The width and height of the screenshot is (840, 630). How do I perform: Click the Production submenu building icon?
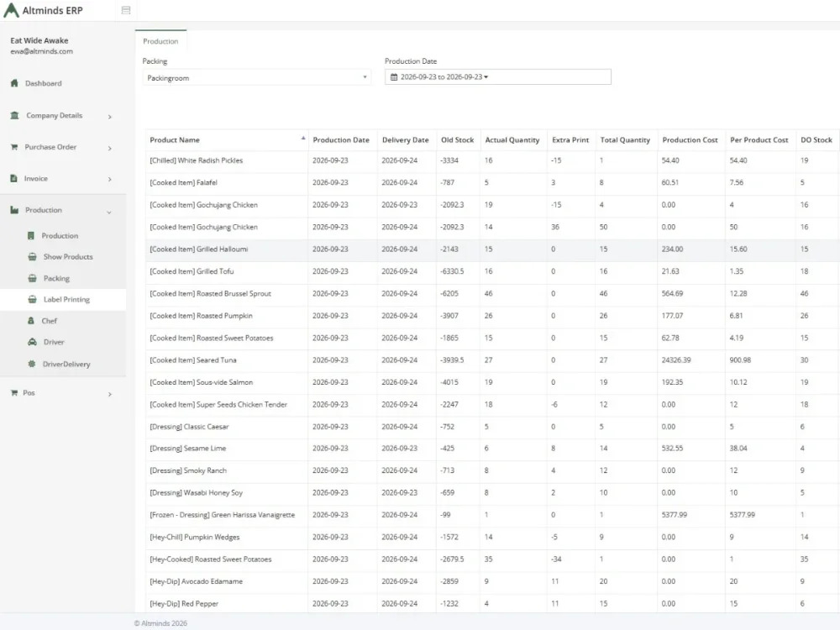coord(31,236)
